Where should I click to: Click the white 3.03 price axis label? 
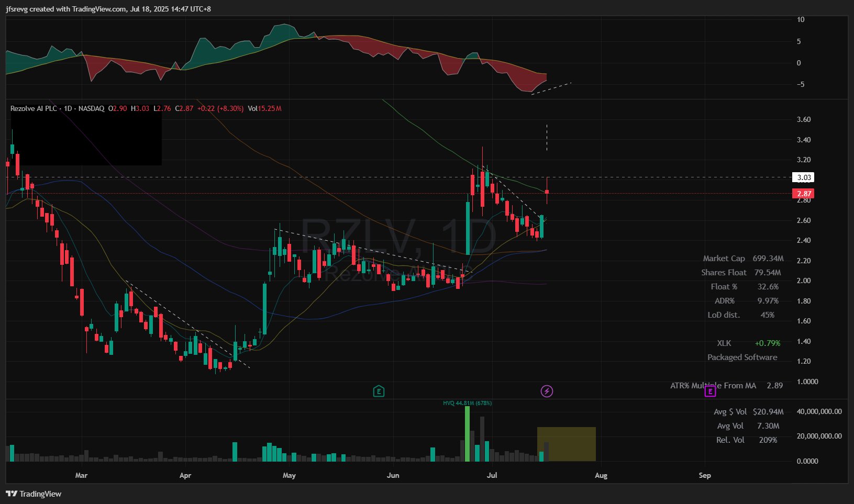click(x=803, y=177)
